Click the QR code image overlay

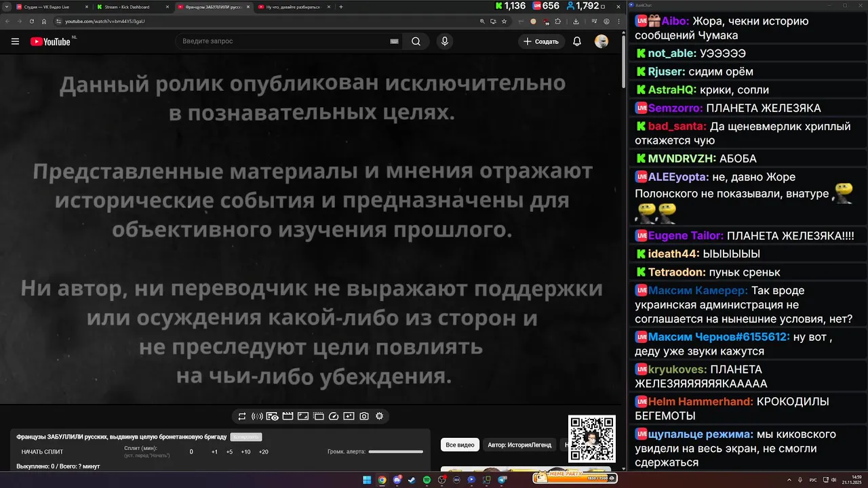point(592,439)
